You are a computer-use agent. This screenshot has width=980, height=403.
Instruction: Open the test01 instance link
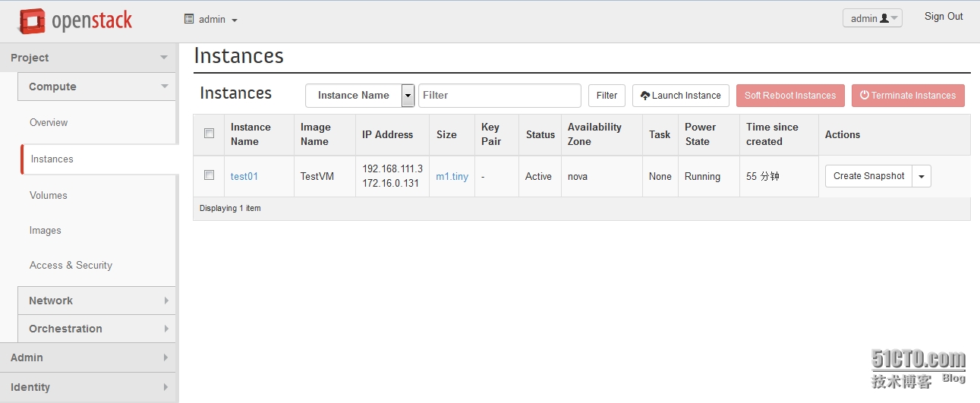(x=244, y=176)
